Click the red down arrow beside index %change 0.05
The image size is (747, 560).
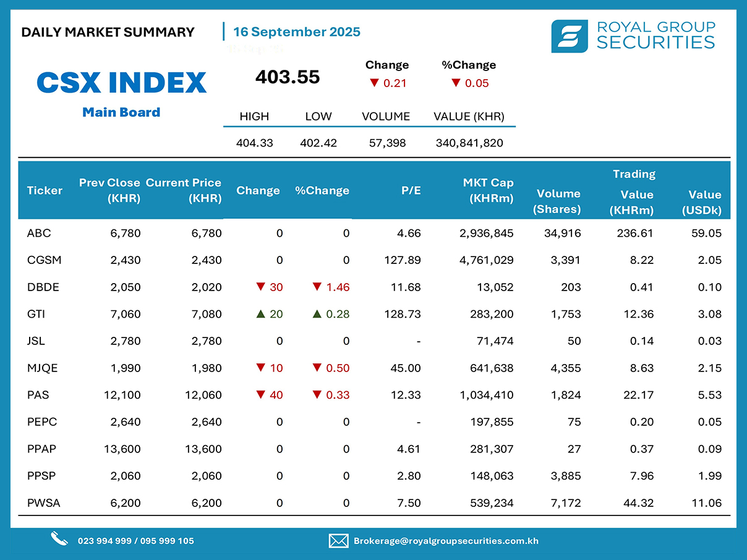pyautogui.click(x=456, y=83)
